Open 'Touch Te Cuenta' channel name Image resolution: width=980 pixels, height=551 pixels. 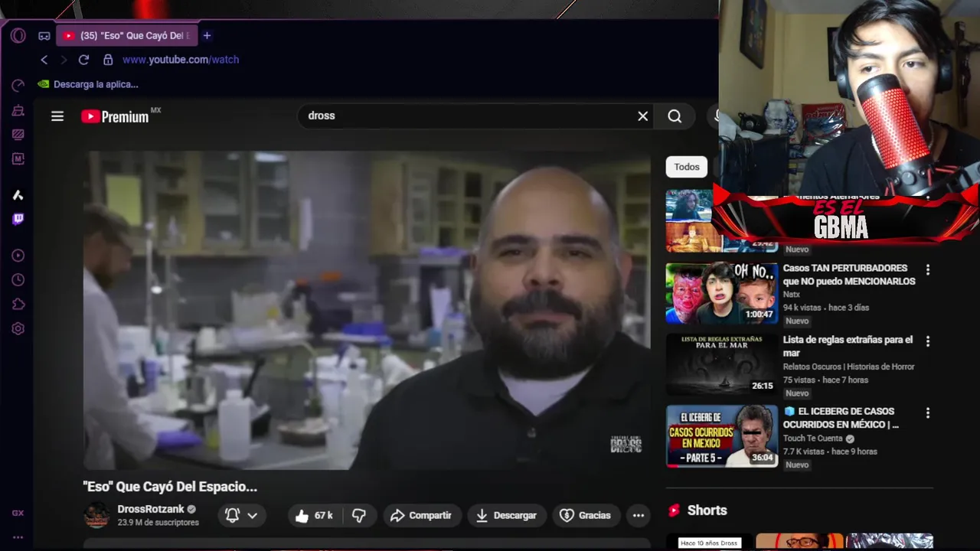coord(812,439)
